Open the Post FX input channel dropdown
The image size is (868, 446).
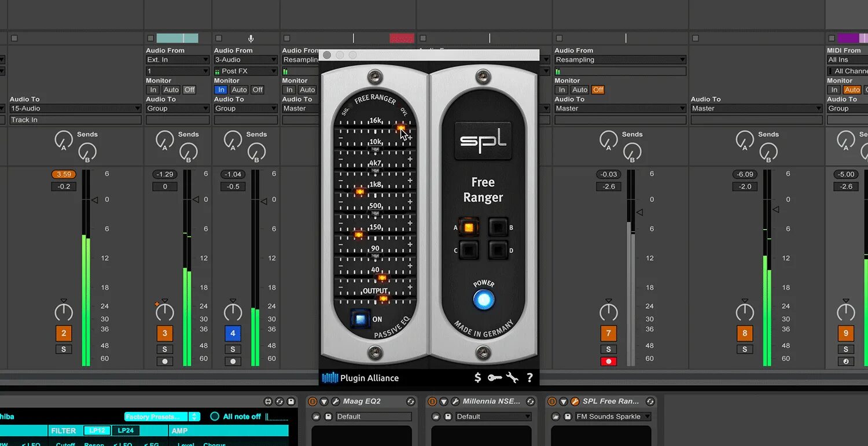(x=245, y=71)
